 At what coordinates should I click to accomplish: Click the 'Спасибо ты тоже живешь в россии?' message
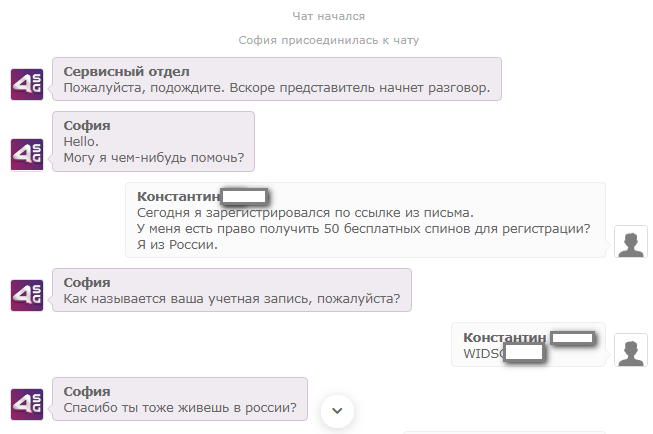click(180, 407)
